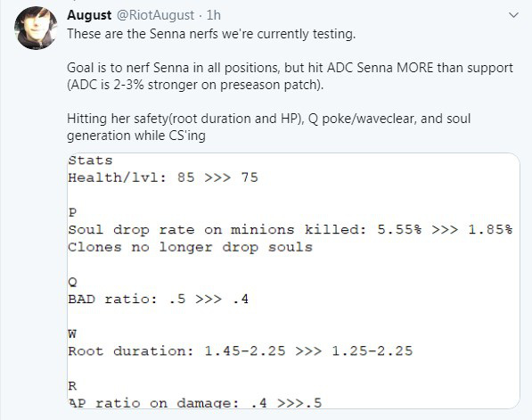Select the 'R' ability heading in image
This screenshot has width=532, height=420.
72,386
